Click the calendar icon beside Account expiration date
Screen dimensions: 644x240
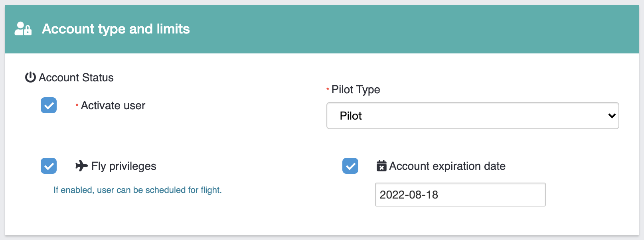coord(381,165)
